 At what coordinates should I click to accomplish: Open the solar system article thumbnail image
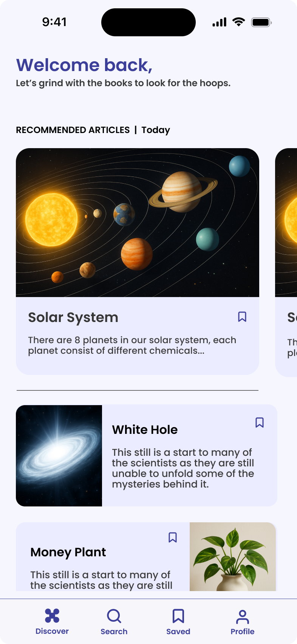137,223
